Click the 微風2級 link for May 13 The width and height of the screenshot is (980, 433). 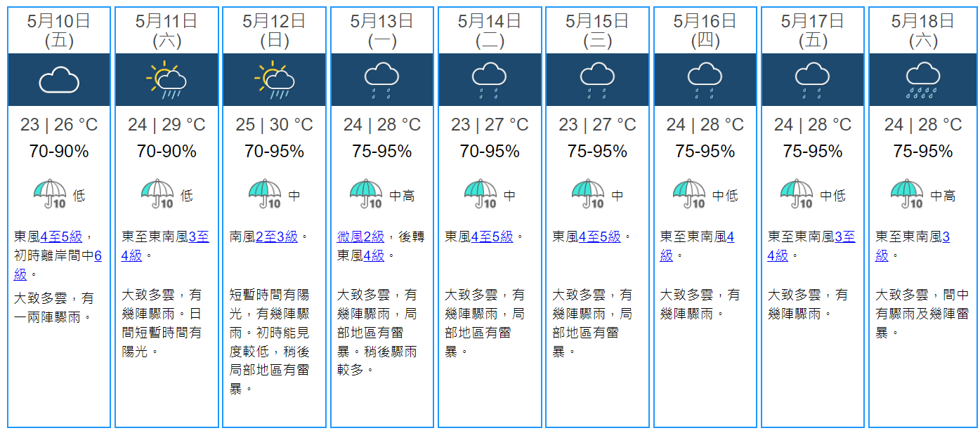pos(360,237)
